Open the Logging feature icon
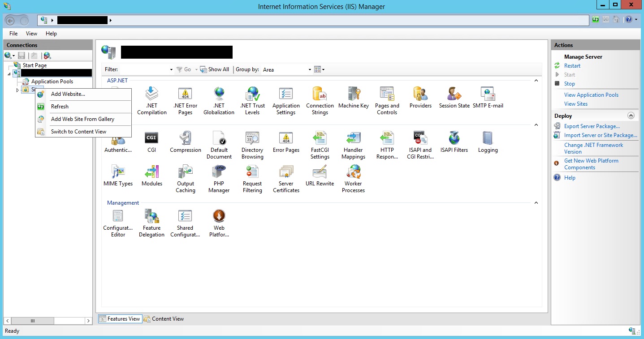Viewport: 644px width, 339px height. click(x=488, y=142)
